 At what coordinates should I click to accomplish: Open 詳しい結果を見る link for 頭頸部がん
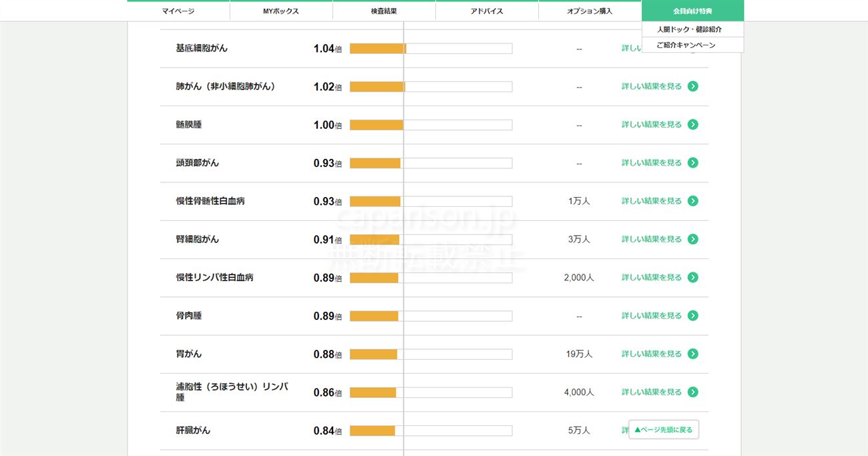652,162
